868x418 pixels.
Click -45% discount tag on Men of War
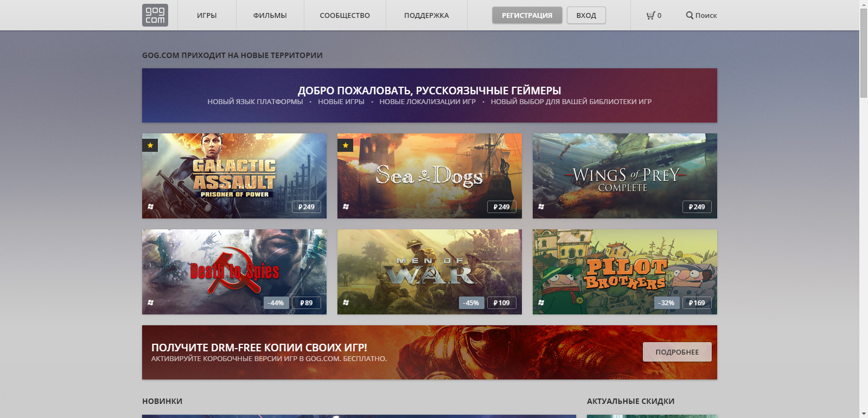point(472,303)
